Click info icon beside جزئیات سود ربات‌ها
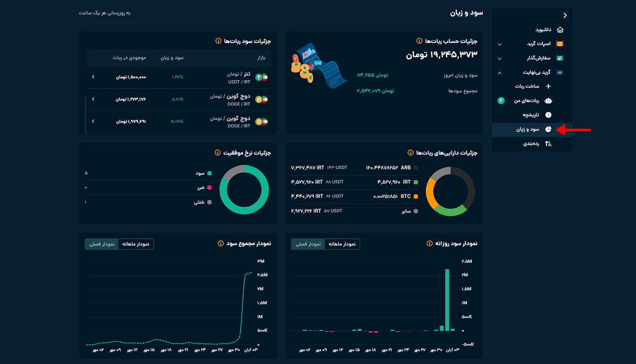The width and height of the screenshot is (636, 364). pos(218,41)
